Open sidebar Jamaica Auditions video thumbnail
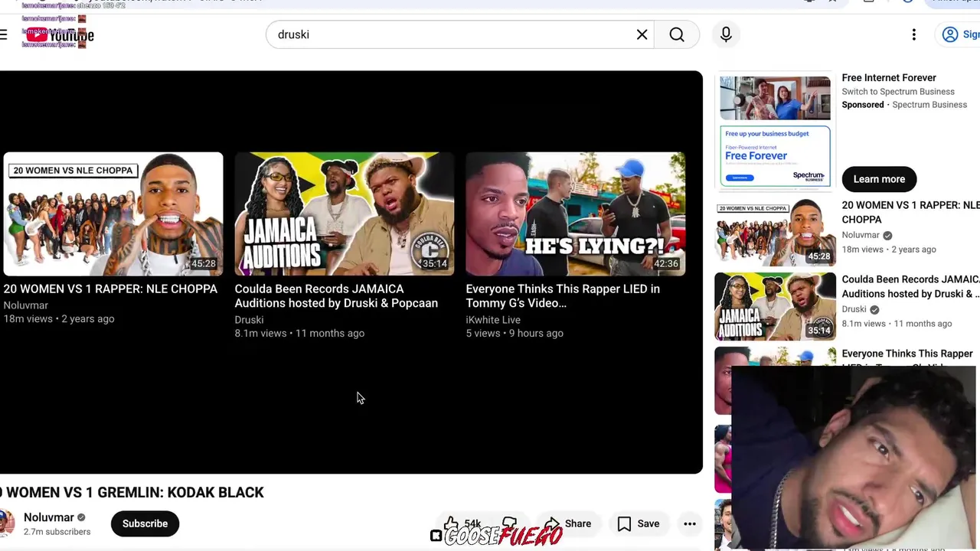Screen dimensions: 980x551 775,306
